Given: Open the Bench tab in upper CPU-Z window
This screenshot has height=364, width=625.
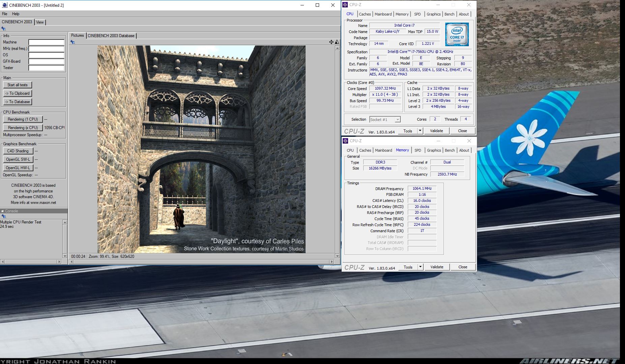Looking at the screenshot, I should [x=449, y=14].
